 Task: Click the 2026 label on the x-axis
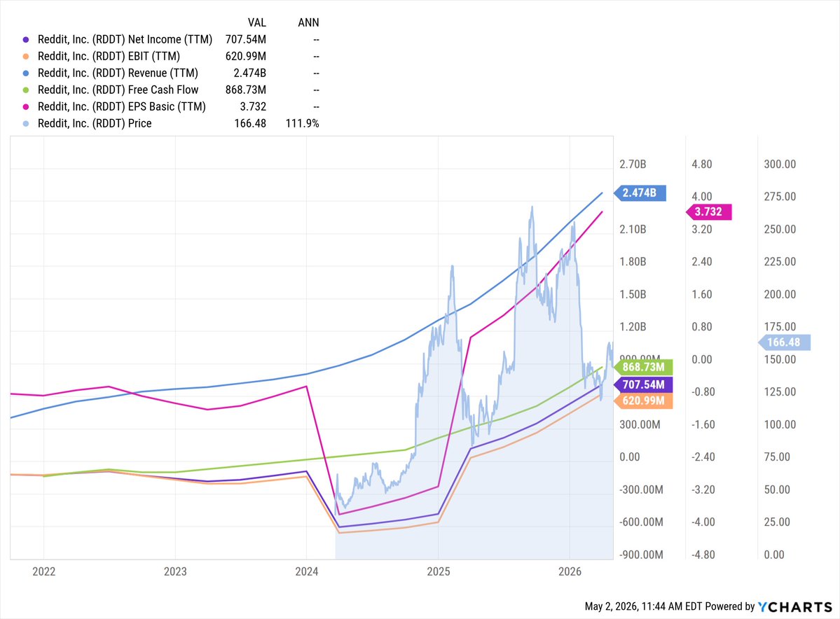570,571
